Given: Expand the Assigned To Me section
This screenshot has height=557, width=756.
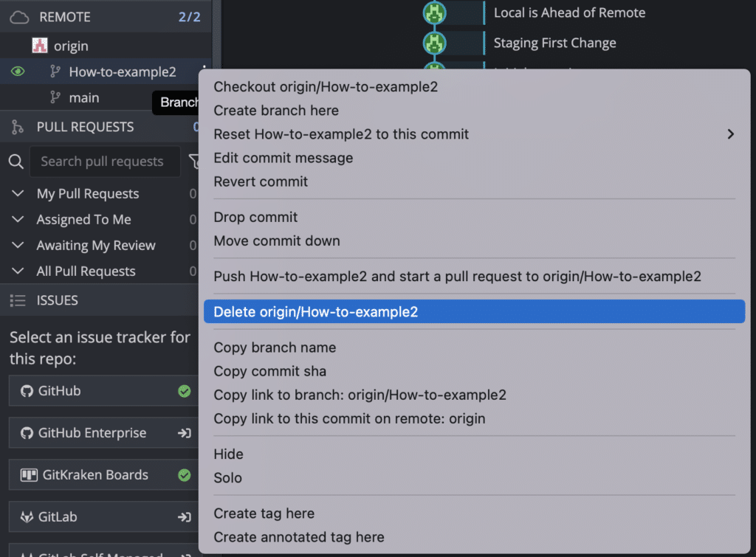Looking at the screenshot, I should 17,219.
